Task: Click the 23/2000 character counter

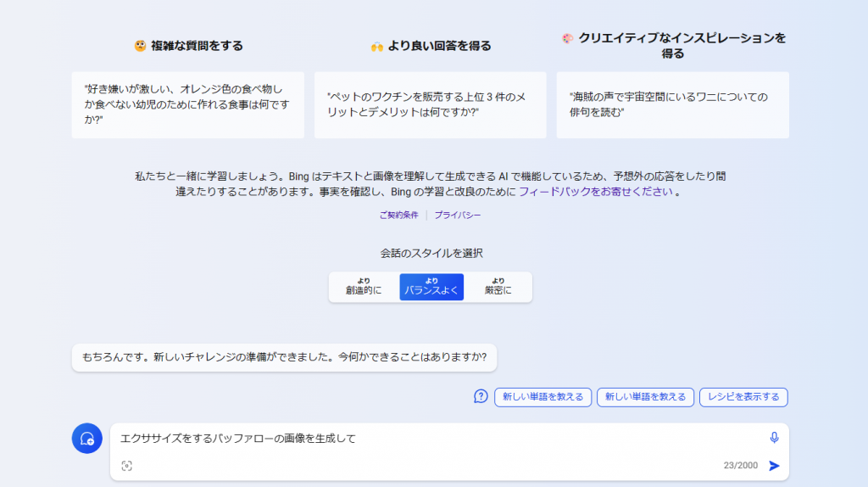Action: click(740, 466)
